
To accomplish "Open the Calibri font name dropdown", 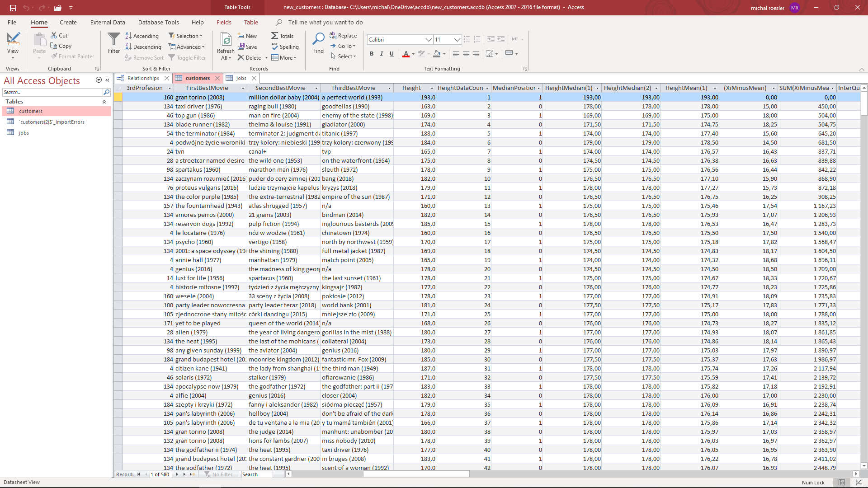I will pyautogui.click(x=429, y=40).
